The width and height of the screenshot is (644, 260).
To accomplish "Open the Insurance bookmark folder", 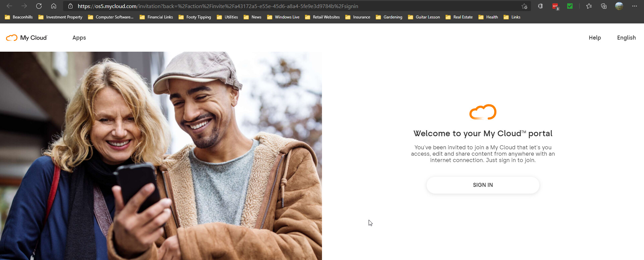I will [358, 17].
